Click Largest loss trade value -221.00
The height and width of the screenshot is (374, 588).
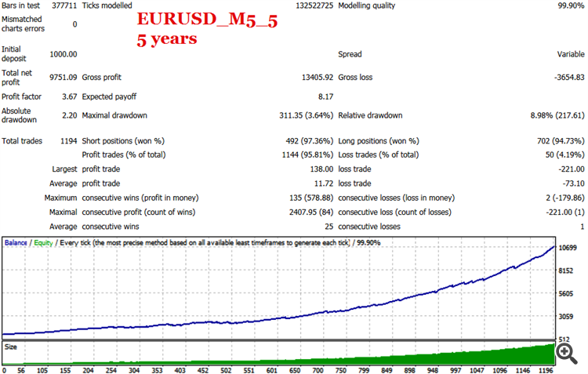pyautogui.click(x=572, y=169)
